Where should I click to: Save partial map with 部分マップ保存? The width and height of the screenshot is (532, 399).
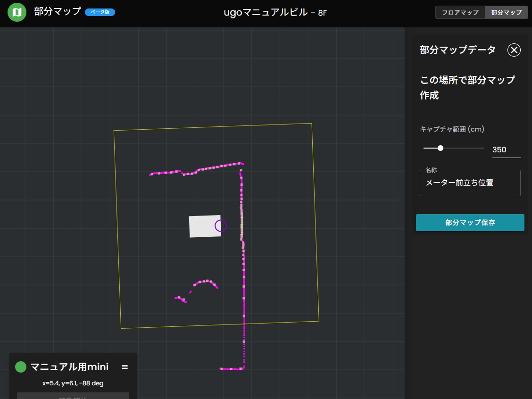[470, 223]
